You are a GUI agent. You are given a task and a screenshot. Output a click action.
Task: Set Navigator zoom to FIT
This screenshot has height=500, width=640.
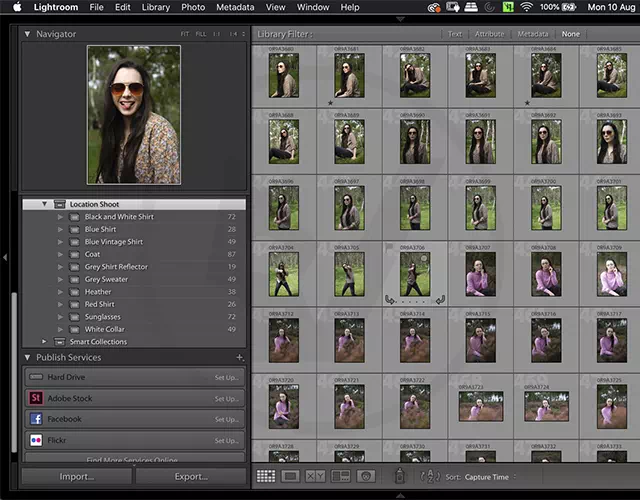tap(185, 34)
